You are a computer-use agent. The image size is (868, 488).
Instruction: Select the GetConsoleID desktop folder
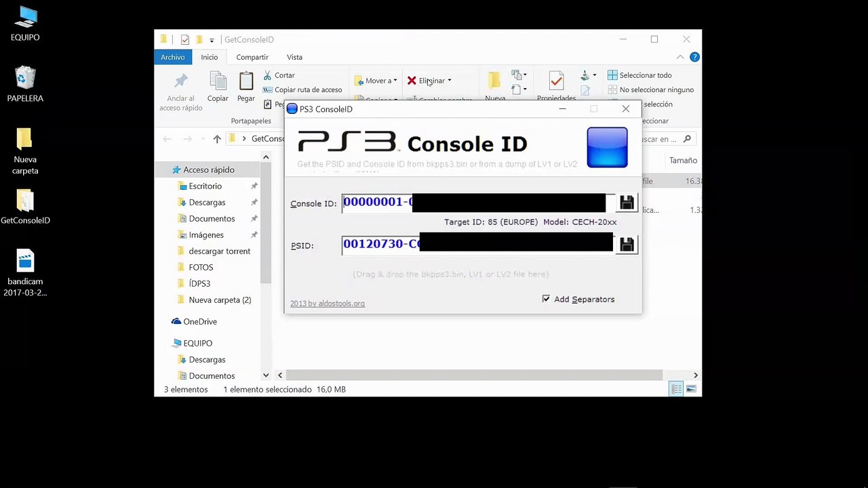[x=25, y=207]
